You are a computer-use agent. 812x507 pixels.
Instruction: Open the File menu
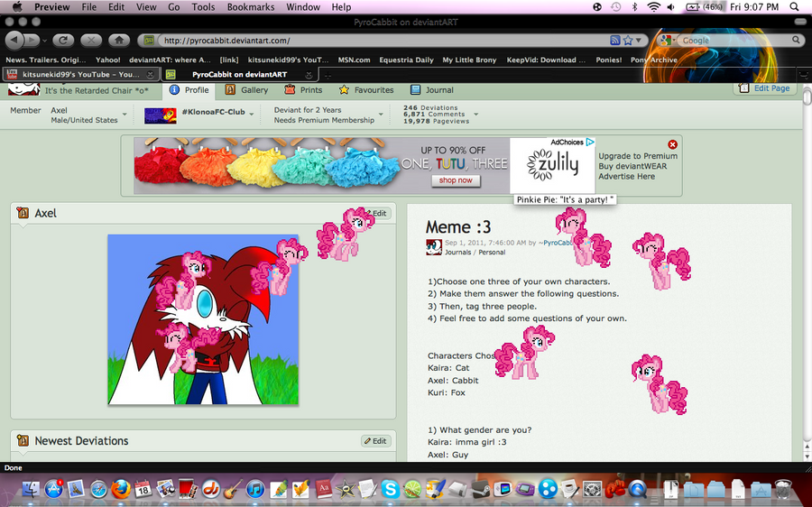click(x=89, y=7)
